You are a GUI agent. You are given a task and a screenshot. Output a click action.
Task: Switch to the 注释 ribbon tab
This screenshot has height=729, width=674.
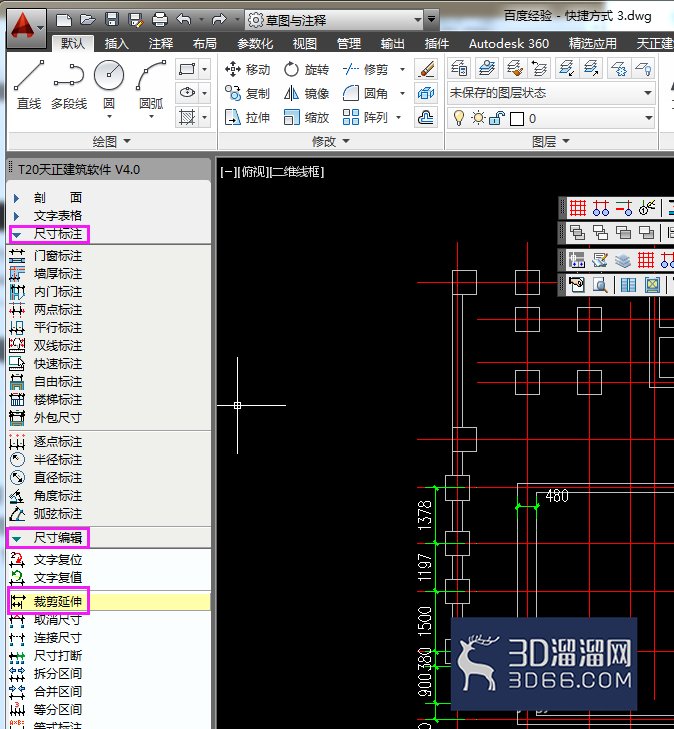point(161,43)
